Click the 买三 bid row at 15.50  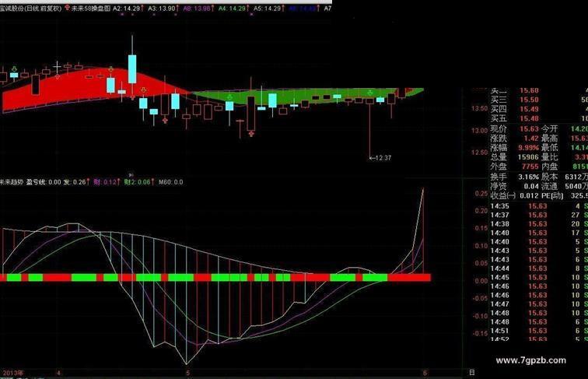point(539,100)
